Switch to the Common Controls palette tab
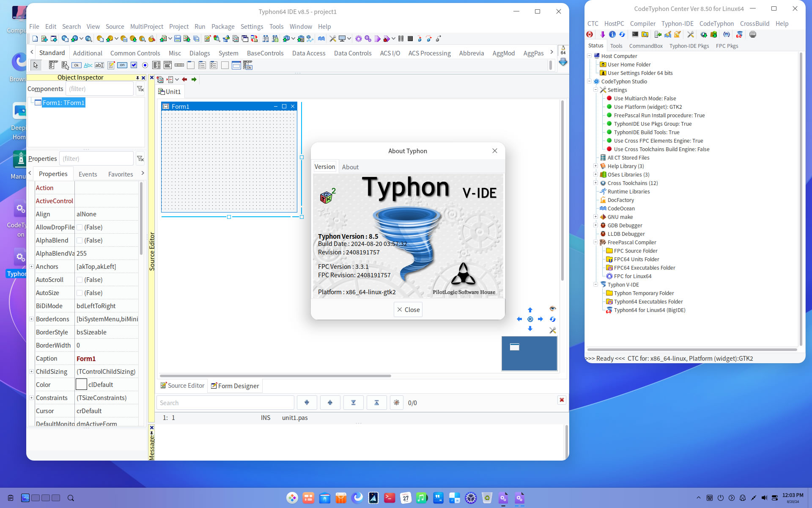Viewport: 812px width, 508px height. click(x=135, y=53)
